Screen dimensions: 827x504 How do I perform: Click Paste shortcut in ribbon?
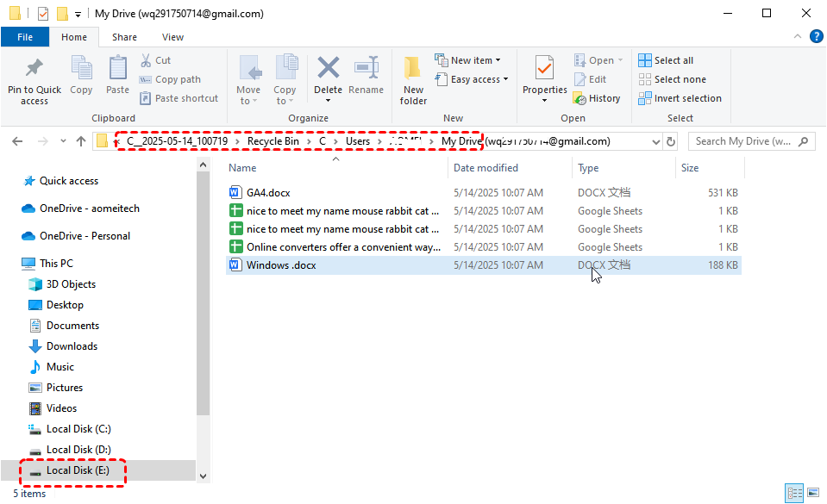pyautogui.click(x=179, y=98)
